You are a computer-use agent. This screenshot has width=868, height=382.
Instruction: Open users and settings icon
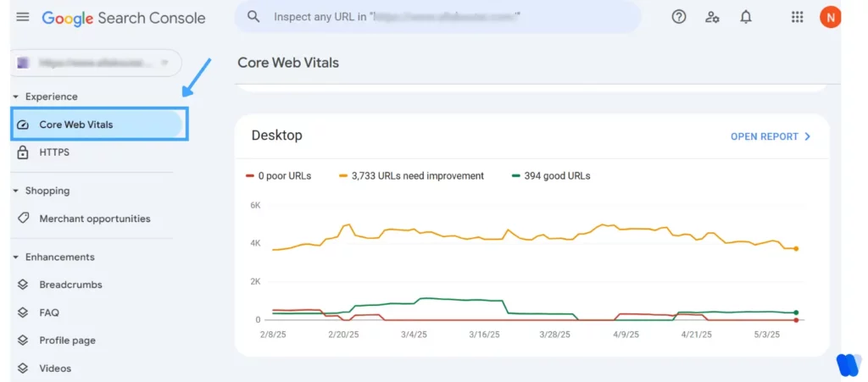coord(712,17)
